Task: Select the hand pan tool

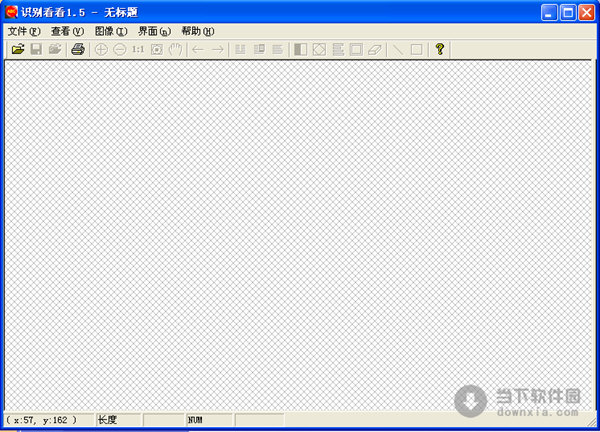Action: [x=176, y=49]
